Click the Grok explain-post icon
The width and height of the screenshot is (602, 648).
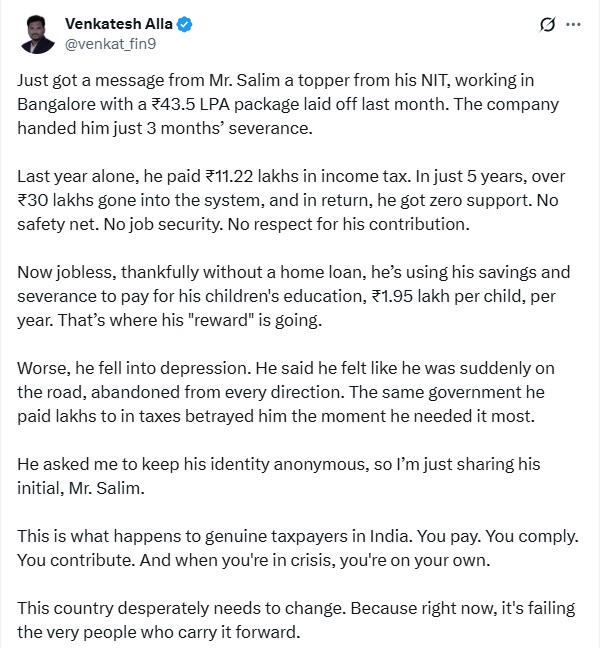[x=547, y=25]
